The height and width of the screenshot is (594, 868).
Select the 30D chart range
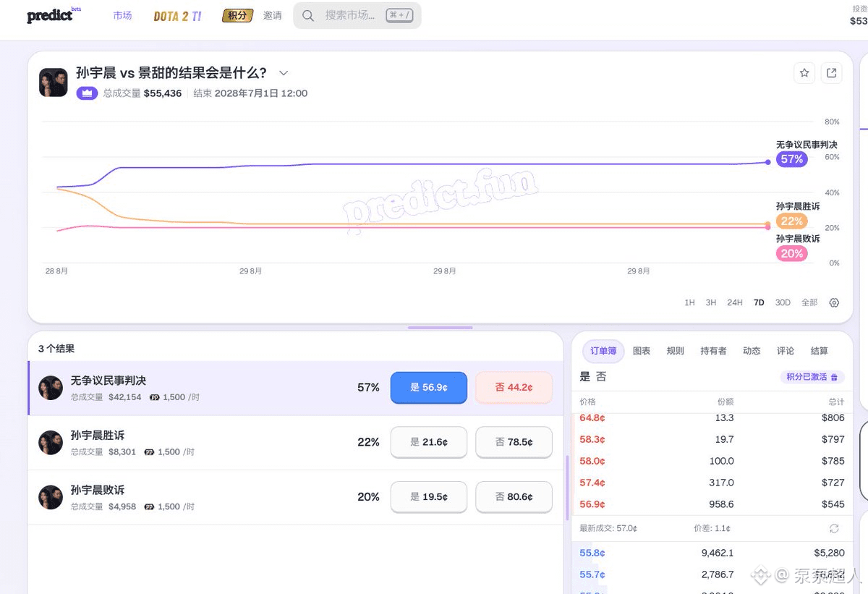tap(783, 302)
